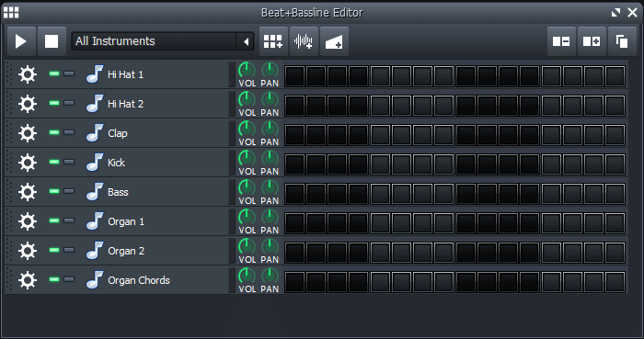Click the Organ Chords volume knob
This screenshot has width=644, height=339.
coord(247,276)
